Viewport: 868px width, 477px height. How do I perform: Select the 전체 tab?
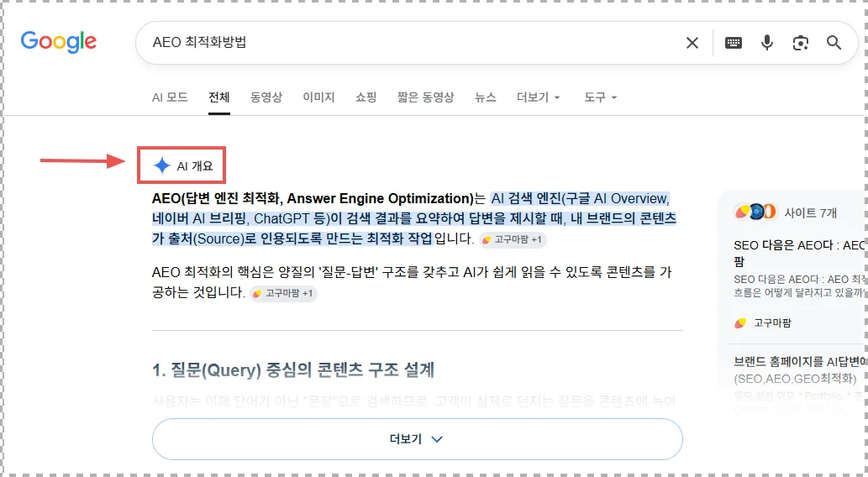click(219, 97)
